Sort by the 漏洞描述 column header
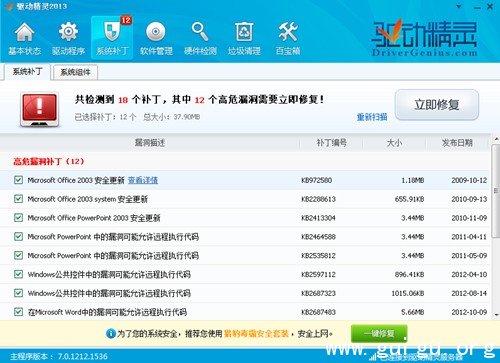Viewport: 500px width, 363px height. 150,143
